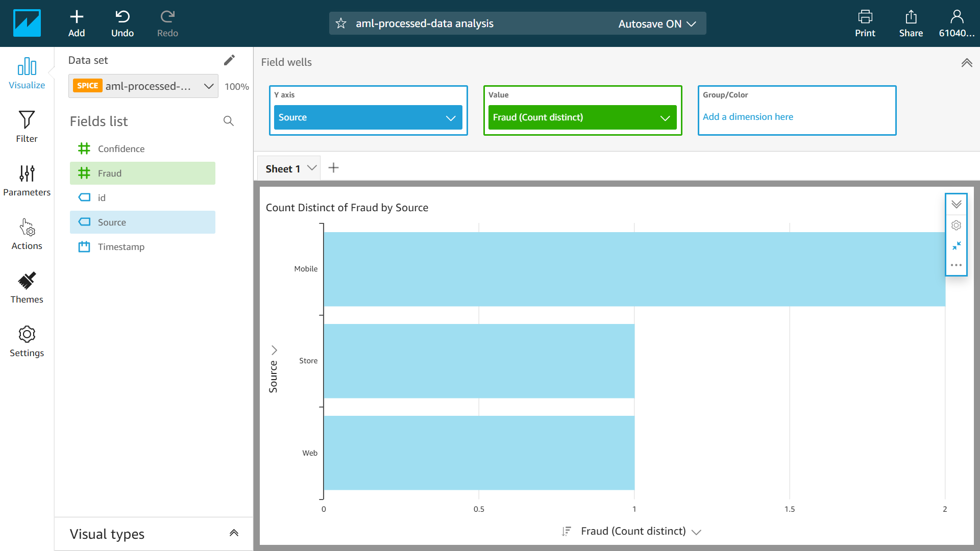This screenshot has width=980, height=551.
Task: Collapse the Field wells section
Action: 966,63
